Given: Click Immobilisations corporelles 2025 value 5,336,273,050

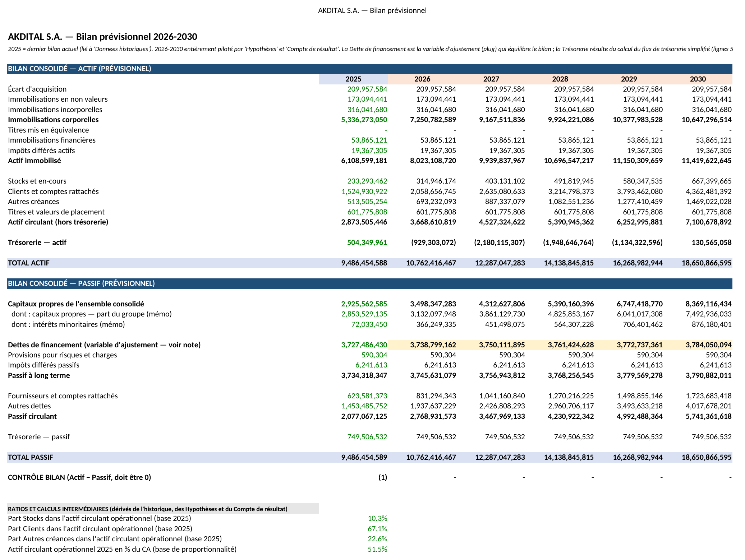Looking at the screenshot, I should [x=364, y=120].
